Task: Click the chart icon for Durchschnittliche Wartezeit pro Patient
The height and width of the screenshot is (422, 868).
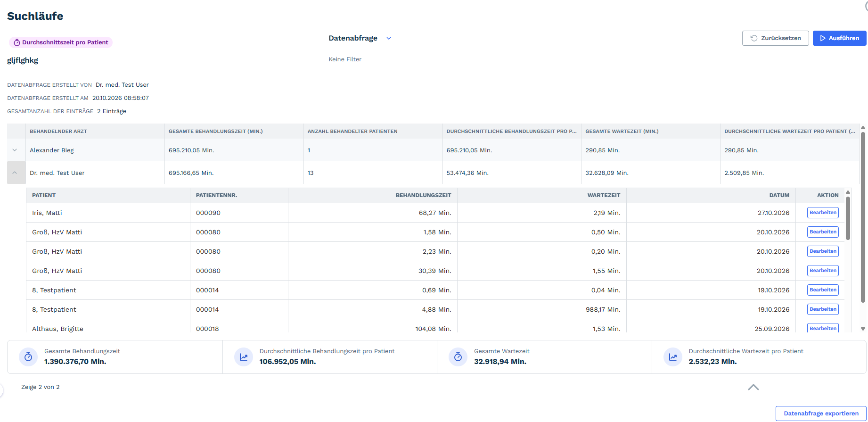Action: 673,357
